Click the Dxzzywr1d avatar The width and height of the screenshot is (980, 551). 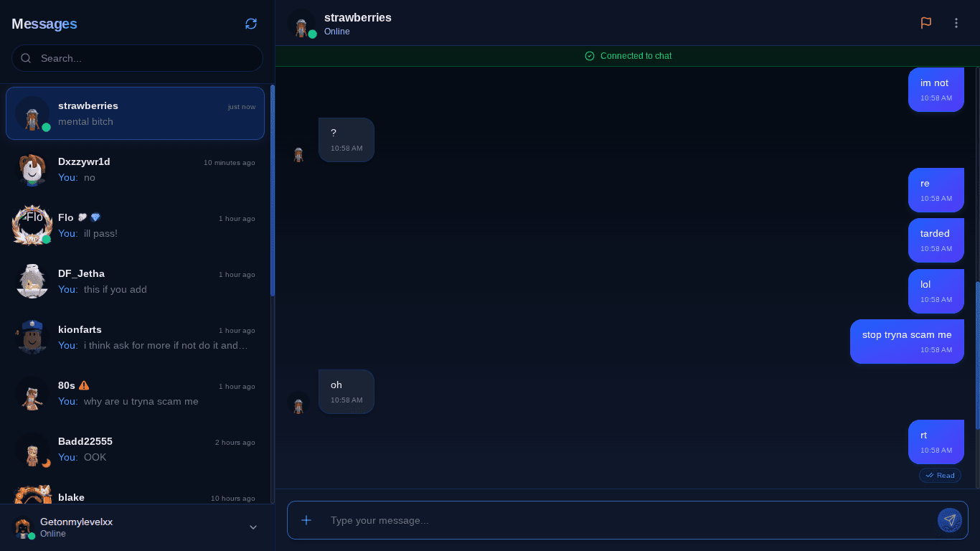(32, 169)
